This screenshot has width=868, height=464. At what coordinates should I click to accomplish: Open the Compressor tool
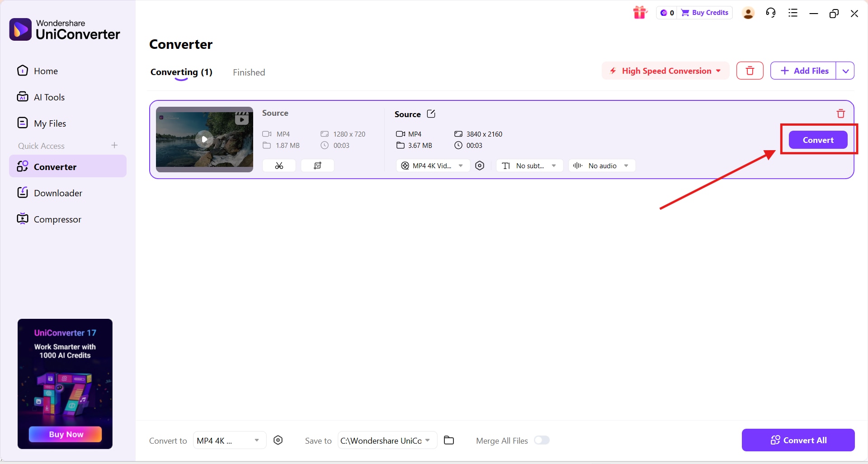(57, 219)
